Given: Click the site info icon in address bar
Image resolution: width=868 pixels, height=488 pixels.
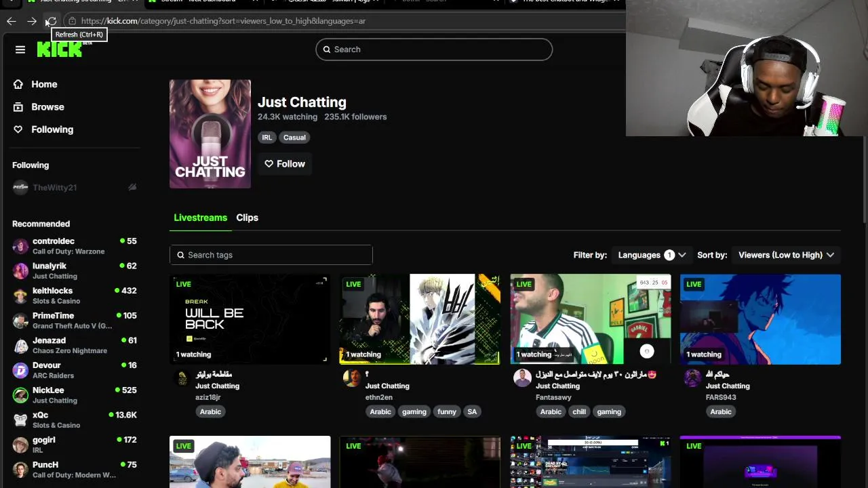Looking at the screenshot, I should [x=71, y=21].
